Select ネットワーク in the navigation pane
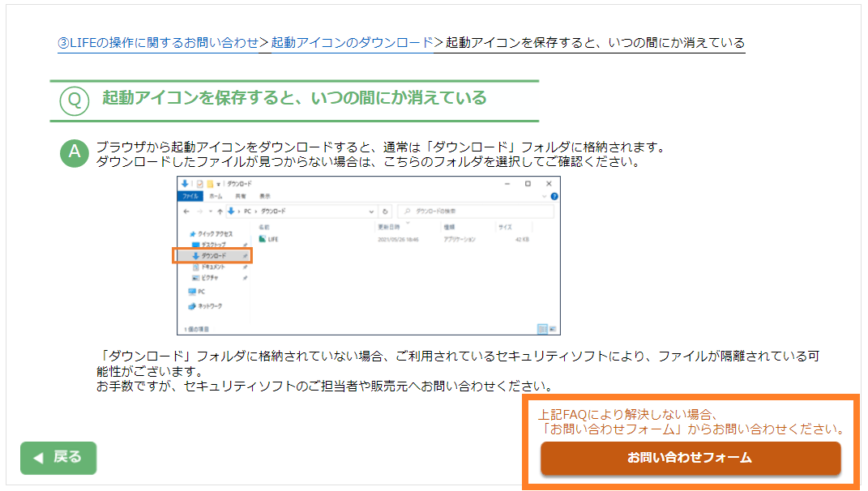 click(206, 306)
